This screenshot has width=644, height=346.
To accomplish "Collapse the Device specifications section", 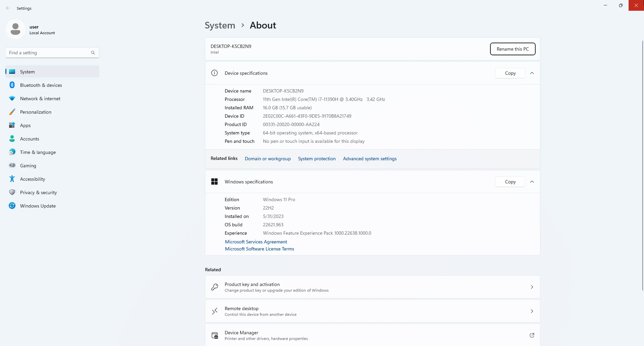I will [532, 73].
